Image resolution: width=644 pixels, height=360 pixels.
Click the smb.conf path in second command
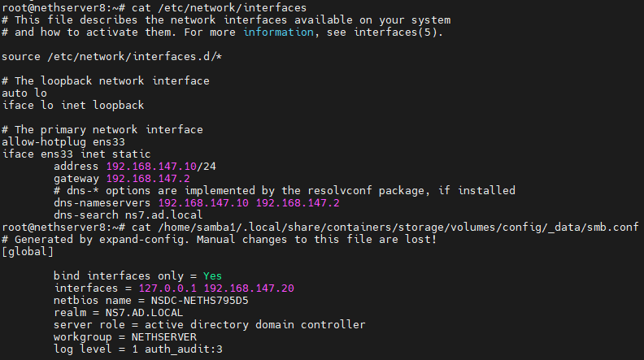coord(398,227)
